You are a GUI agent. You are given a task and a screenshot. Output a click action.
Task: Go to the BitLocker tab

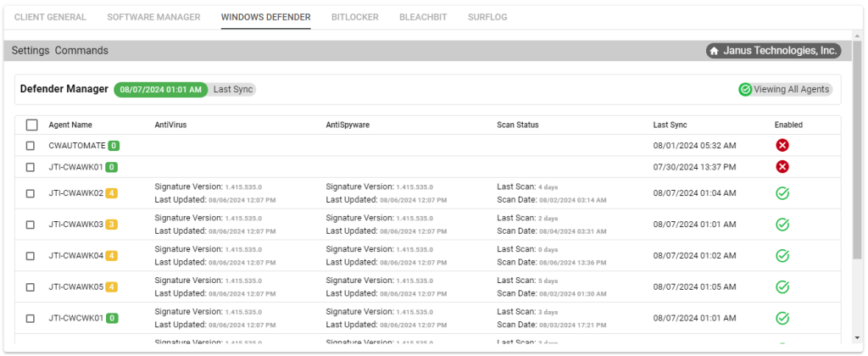(x=355, y=17)
